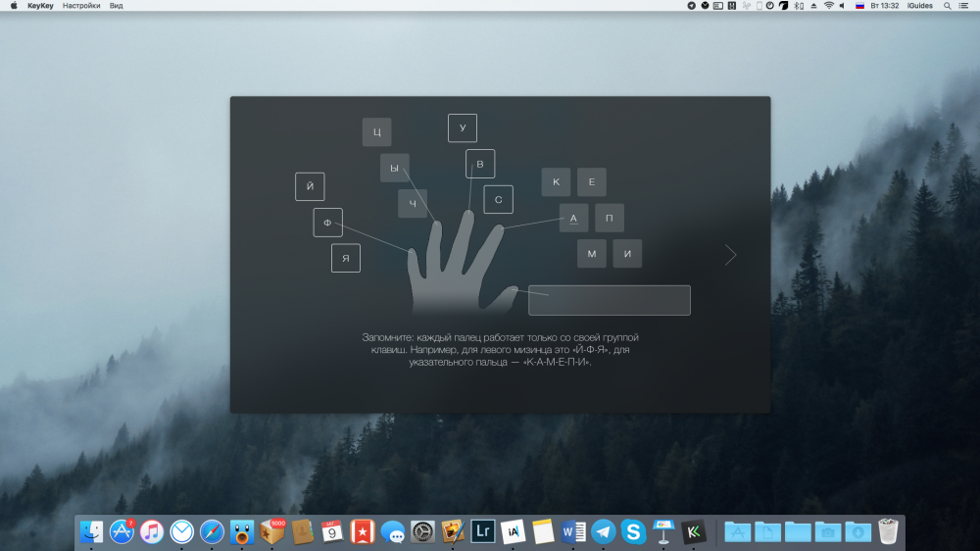The image size is (980, 551).
Task: Open Microsoft Word from the dock
Action: pos(573,531)
